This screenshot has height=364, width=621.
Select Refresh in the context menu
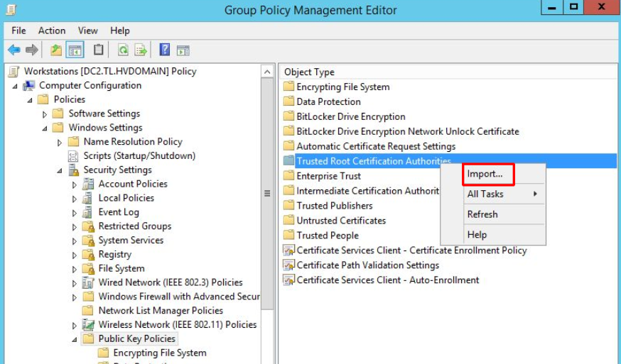[482, 214]
